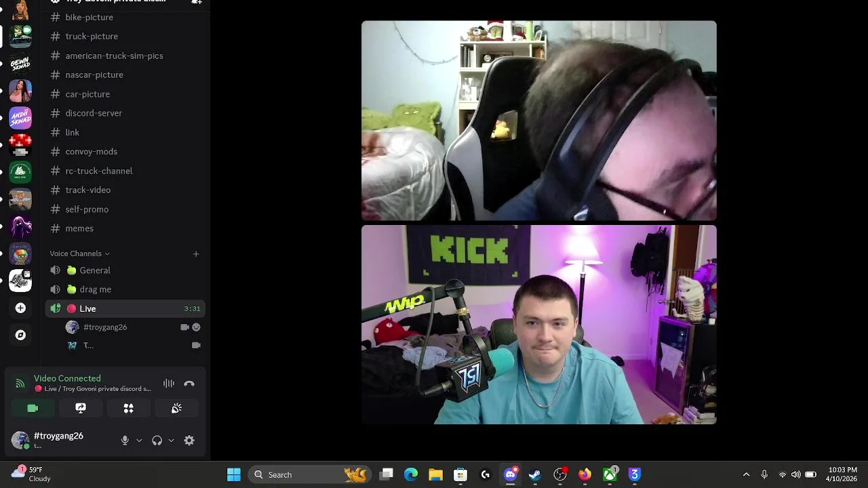Click the bottom KICK streamer video tile

click(x=539, y=325)
